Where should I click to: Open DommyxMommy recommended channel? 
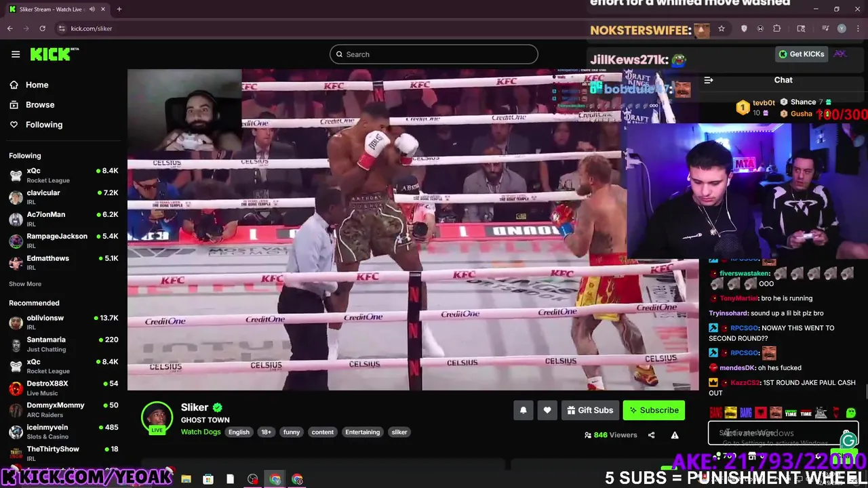coord(64,409)
